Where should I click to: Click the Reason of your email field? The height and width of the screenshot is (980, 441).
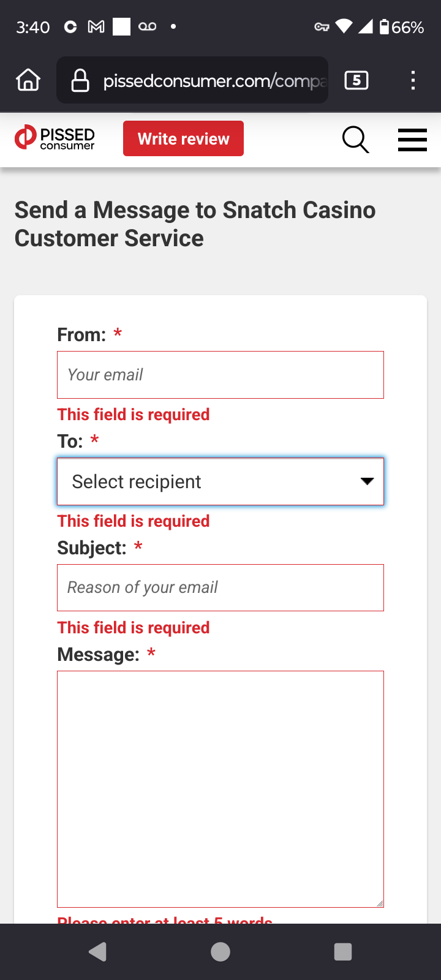coord(221,587)
